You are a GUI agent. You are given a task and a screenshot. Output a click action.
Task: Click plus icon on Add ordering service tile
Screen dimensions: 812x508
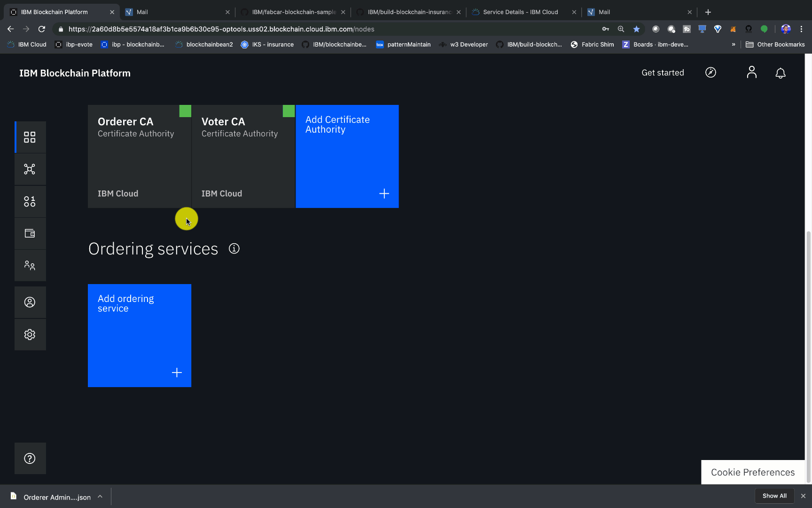pos(177,373)
